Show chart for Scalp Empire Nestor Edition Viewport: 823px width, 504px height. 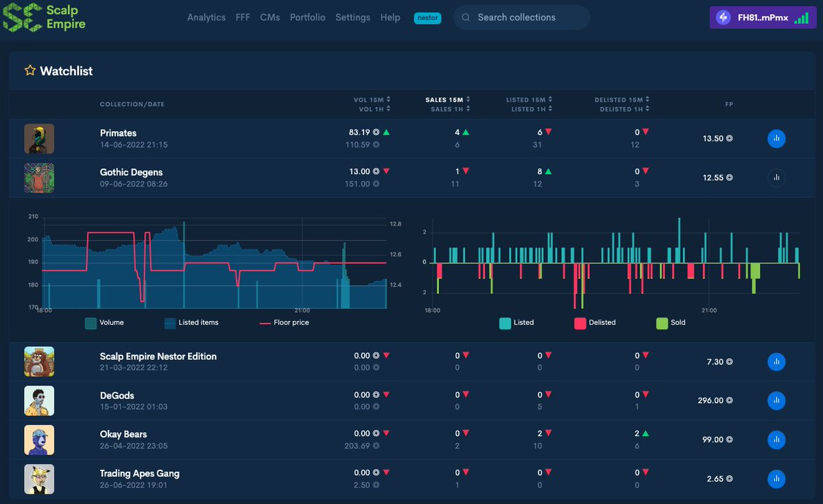coord(776,361)
